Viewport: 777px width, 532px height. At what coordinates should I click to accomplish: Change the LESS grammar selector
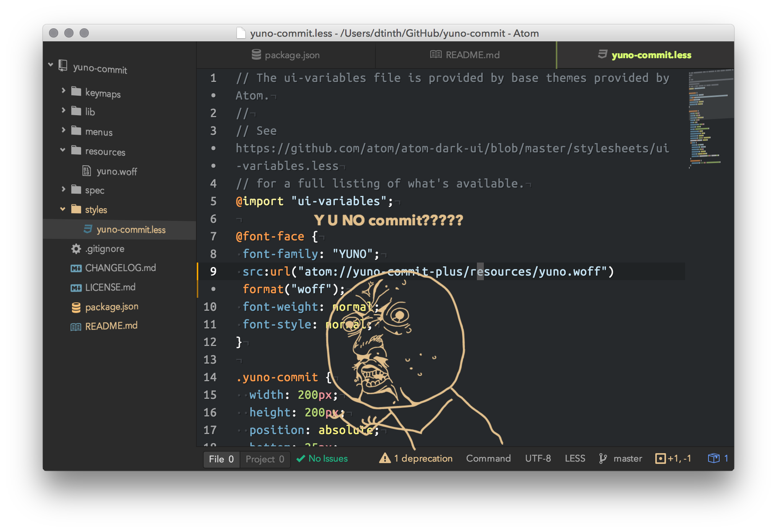pos(575,459)
